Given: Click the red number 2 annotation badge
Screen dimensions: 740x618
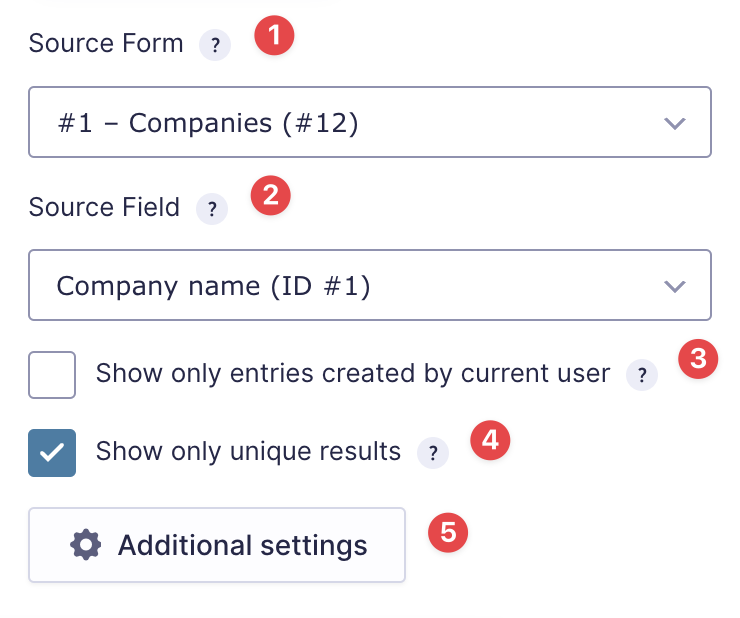Looking at the screenshot, I should coord(270,195).
